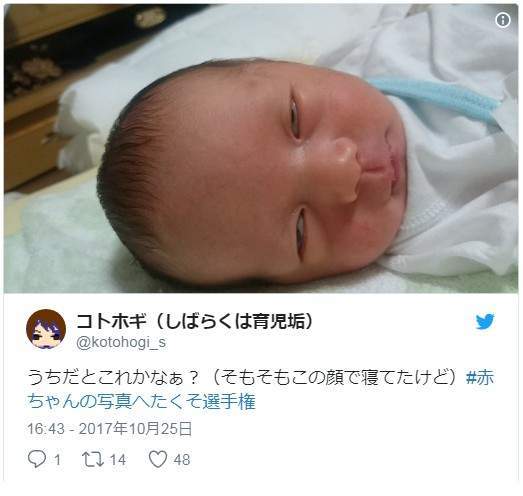Click the parenthetical text そもそもこの顔で寝てたけど
Screen dimensions: 523x496
[x=334, y=378]
